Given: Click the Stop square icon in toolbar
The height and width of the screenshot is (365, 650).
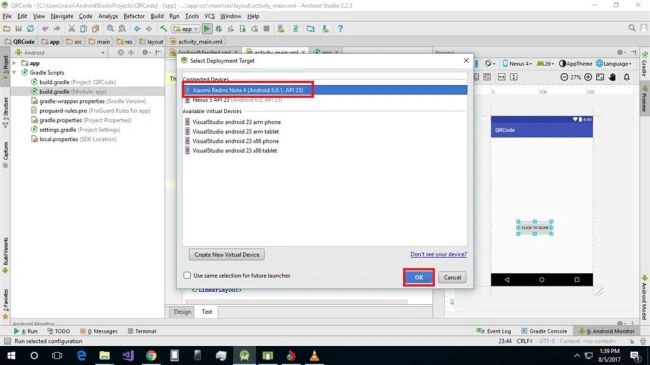Looking at the screenshot, I should click(267, 29).
